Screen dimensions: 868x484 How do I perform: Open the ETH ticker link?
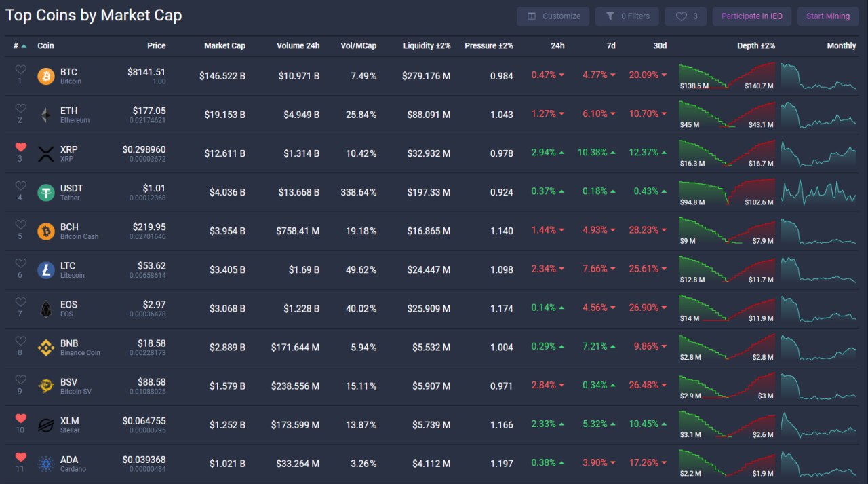click(68, 111)
